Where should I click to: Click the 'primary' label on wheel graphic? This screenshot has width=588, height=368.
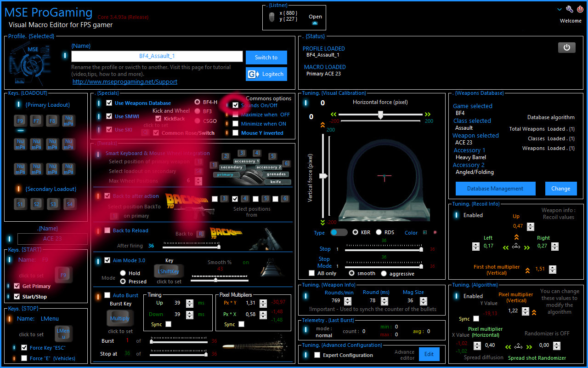tap(226, 175)
